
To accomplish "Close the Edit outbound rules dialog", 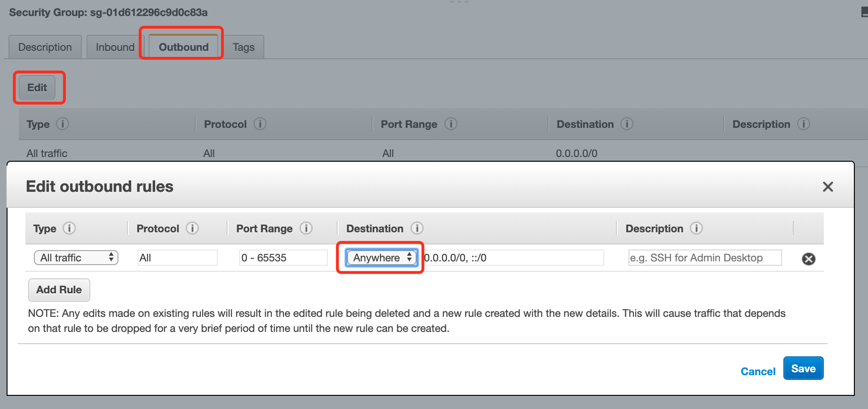I will coord(828,187).
